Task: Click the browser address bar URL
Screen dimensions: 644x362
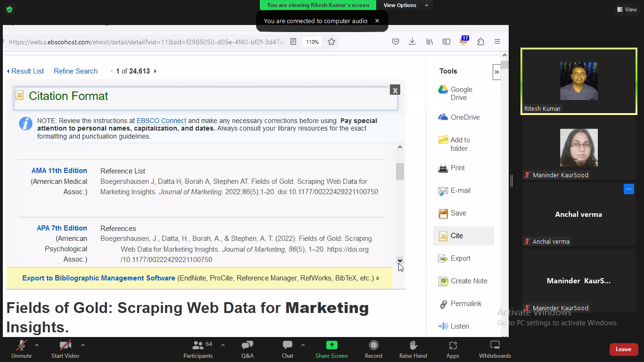Action: (146, 42)
